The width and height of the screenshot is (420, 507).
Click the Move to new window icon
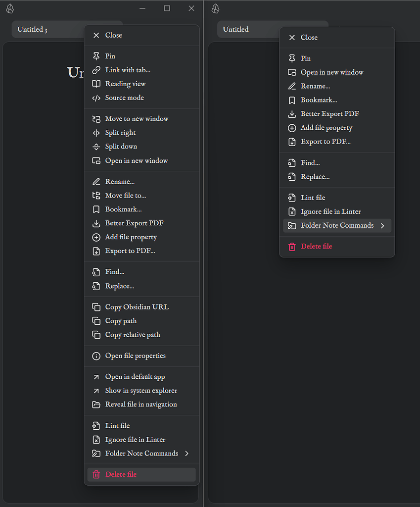pyautogui.click(x=96, y=119)
